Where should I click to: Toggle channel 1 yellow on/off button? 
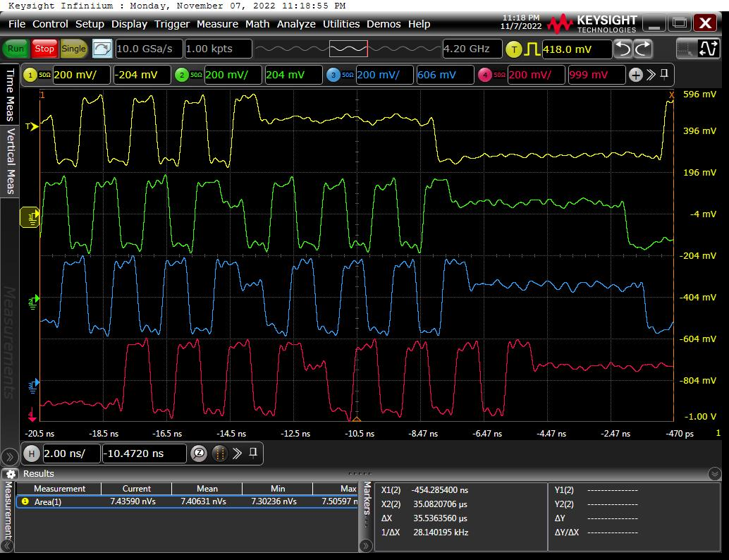tap(31, 75)
